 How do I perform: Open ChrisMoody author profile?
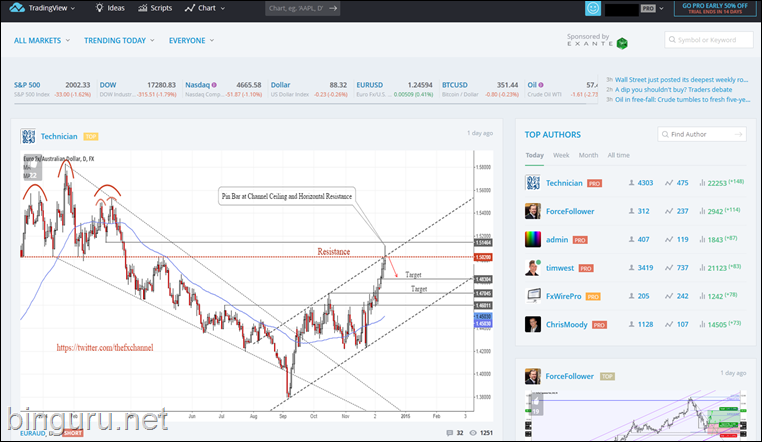(567, 324)
